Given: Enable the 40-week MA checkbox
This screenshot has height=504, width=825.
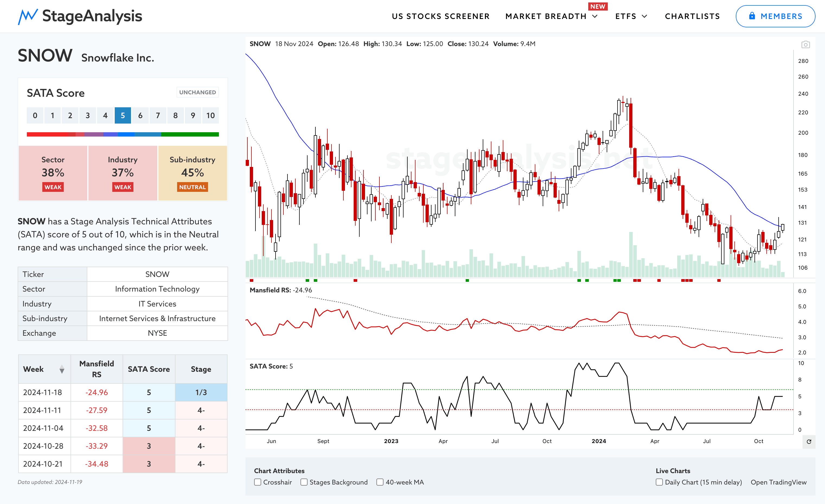Looking at the screenshot, I should click(380, 482).
